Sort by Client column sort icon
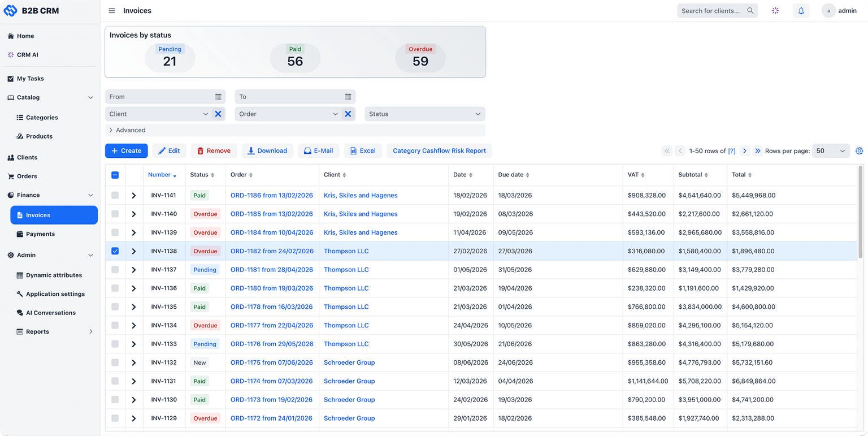This screenshot has width=868, height=436. [344, 175]
